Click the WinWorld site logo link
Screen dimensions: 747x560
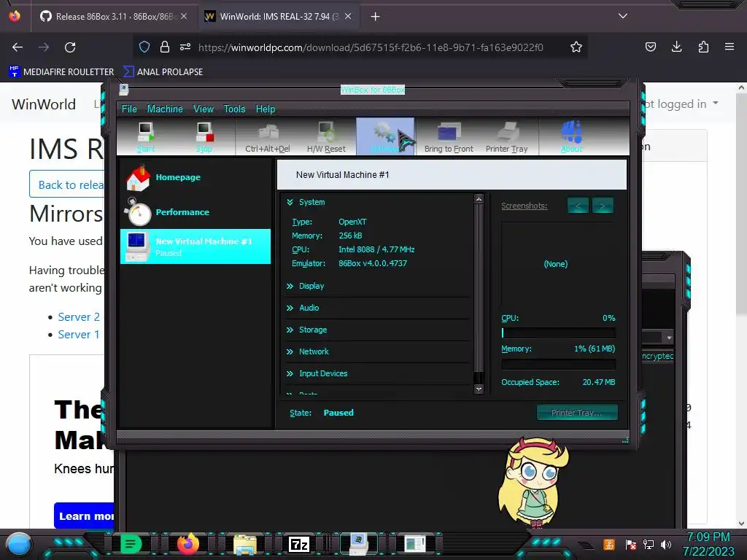pyautogui.click(x=43, y=104)
